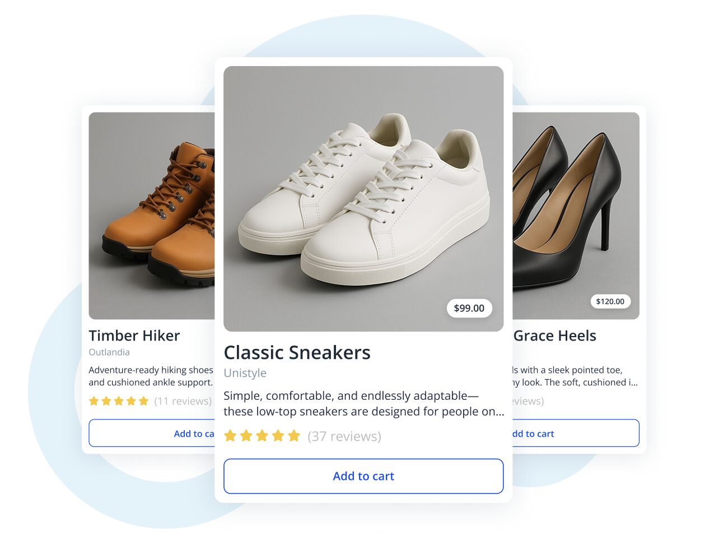Click third star on Timber Hiker rating

pos(119,401)
